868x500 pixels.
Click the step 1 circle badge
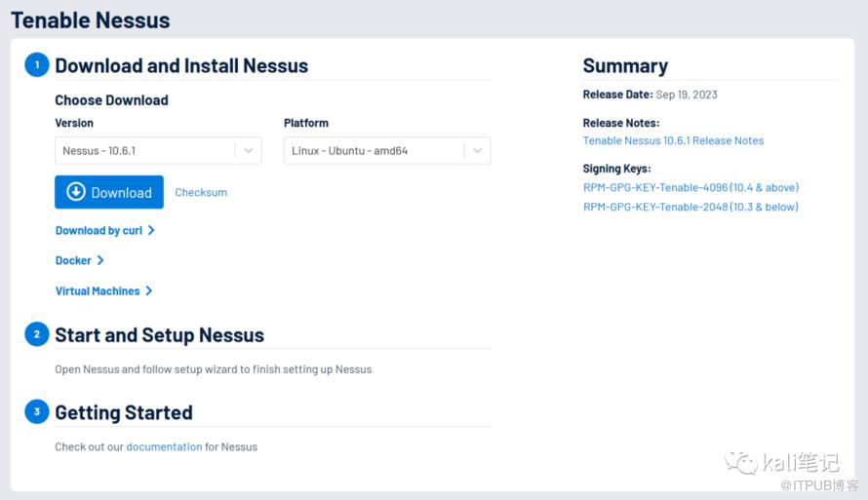coord(37,65)
